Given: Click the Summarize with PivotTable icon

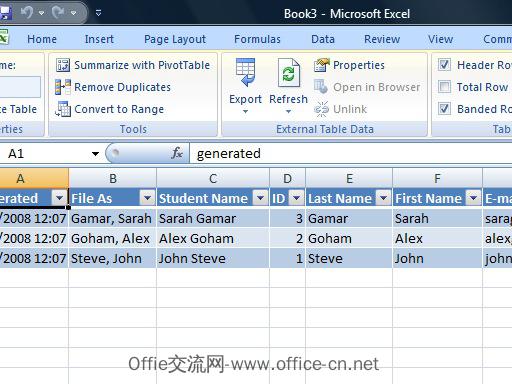Looking at the screenshot, I should click(x=63, y=65).
